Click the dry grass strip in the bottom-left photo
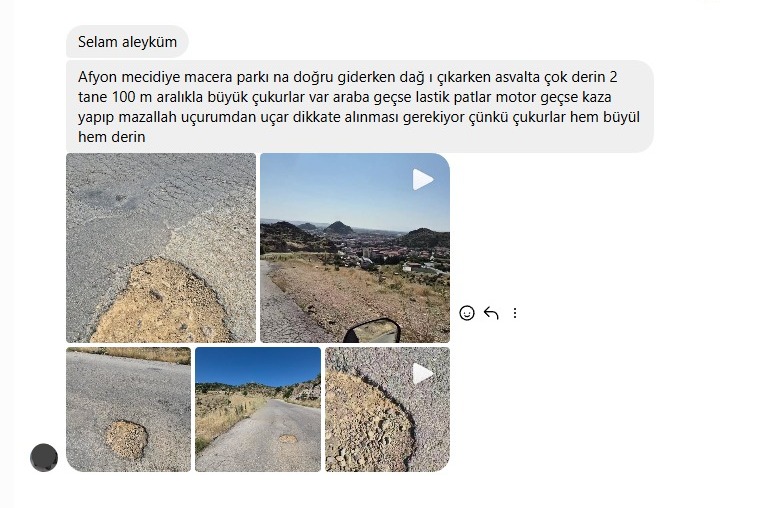771x508 pixels. coord(128,355)
